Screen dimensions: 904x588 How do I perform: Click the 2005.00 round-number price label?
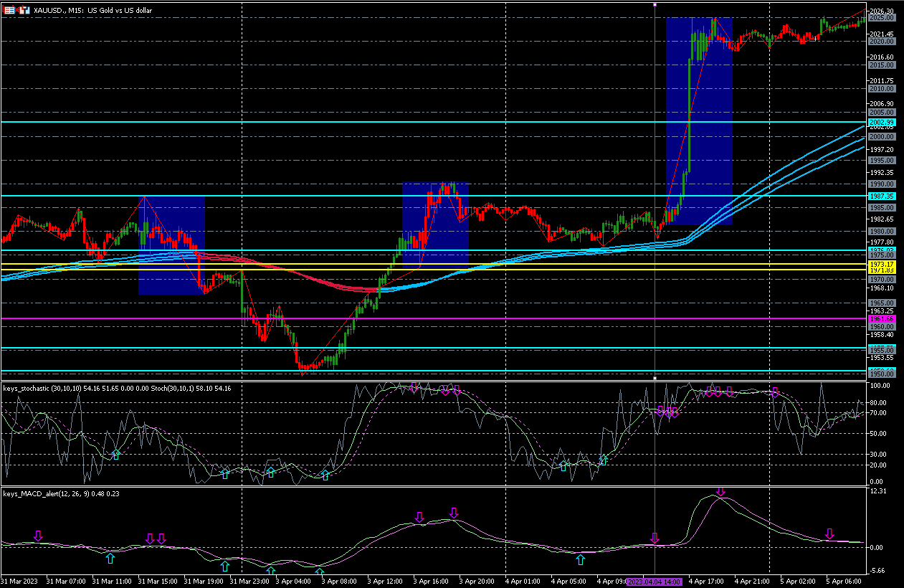(x=881, y=113)
